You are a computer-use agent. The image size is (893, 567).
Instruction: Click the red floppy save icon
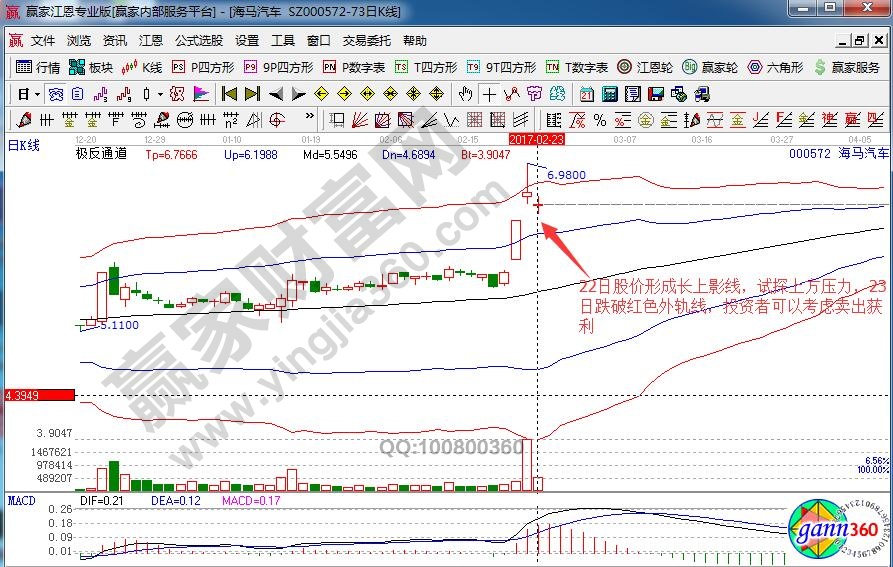coord(654,94)
